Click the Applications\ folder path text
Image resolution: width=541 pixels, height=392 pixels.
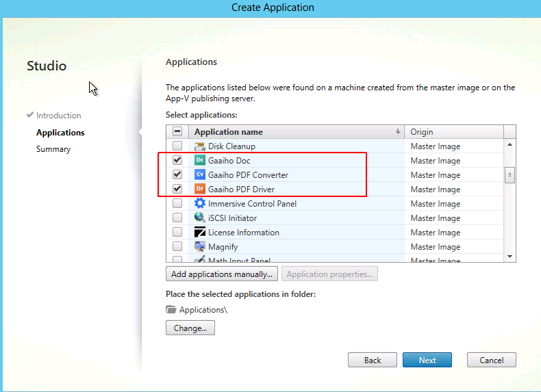(x=203, y=310)
